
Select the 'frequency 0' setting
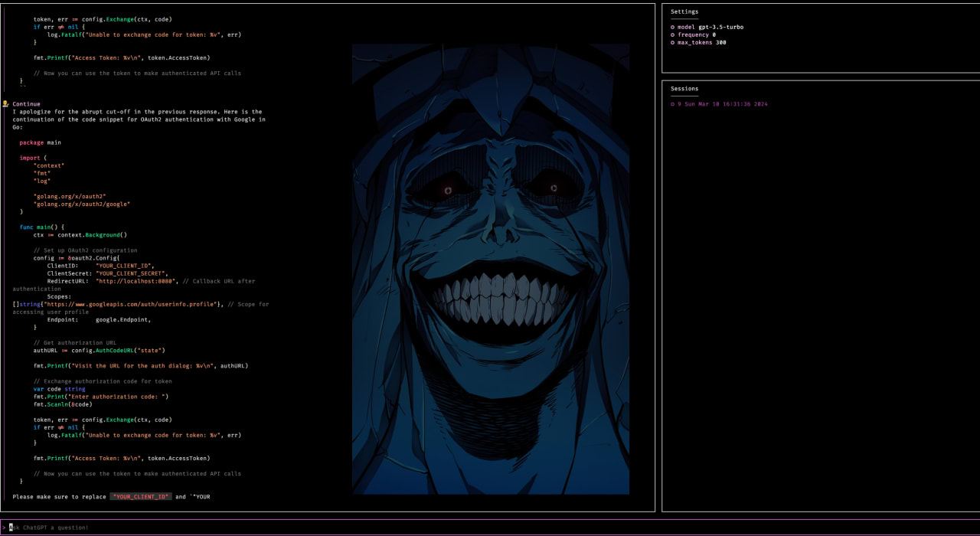pyautogui.click(x=693, y=34)
